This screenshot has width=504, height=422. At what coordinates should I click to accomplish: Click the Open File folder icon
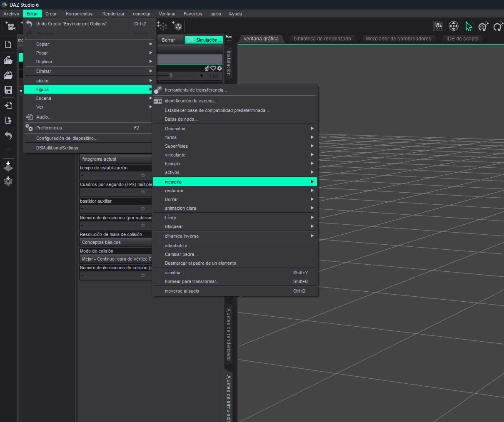pyautogui.click(x=8, y=60)
